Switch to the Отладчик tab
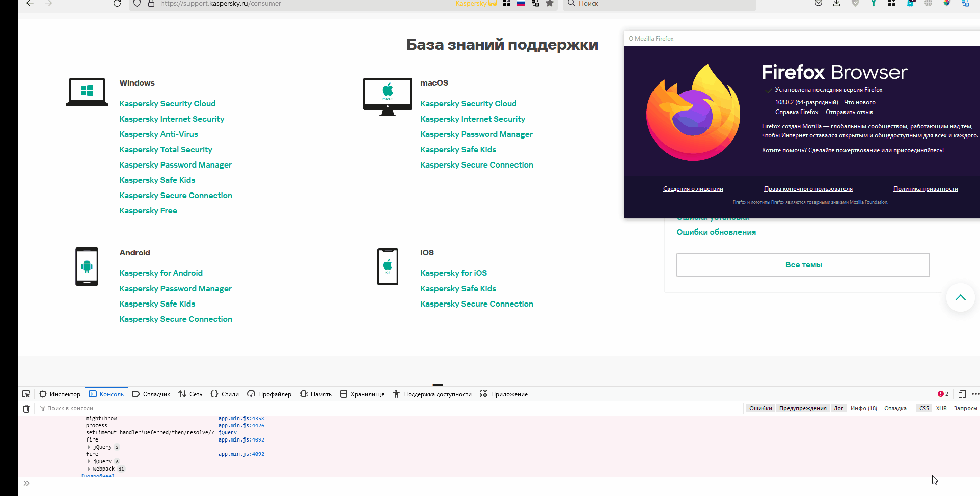 pos(151,394)
